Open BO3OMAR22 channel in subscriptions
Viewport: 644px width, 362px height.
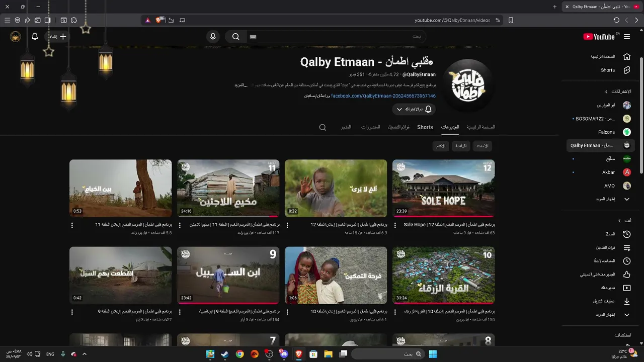pyautogui.click(x=602, y=119)
